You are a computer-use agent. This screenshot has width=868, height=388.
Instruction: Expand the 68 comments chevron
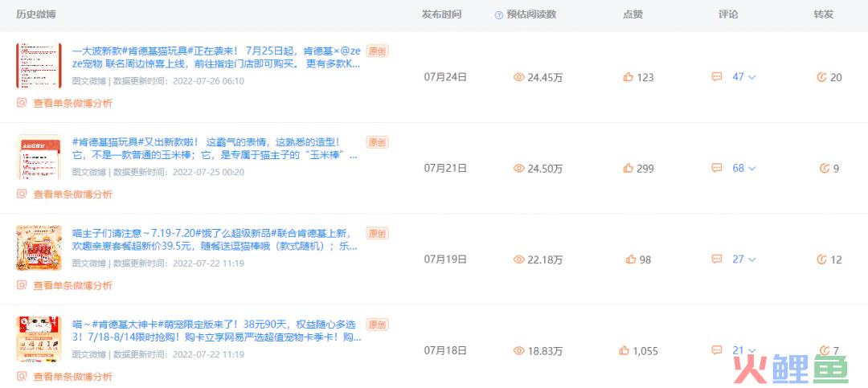[x=751, y=168]
